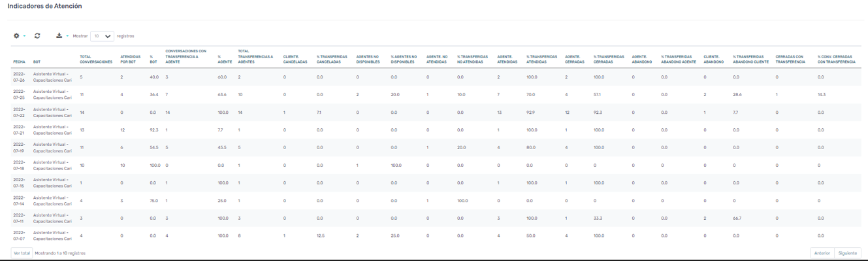Sort by % TRANSFERIDAS ATENDIDAS header
The height and width of the screenshot is (261, 868).
(541, 59)
